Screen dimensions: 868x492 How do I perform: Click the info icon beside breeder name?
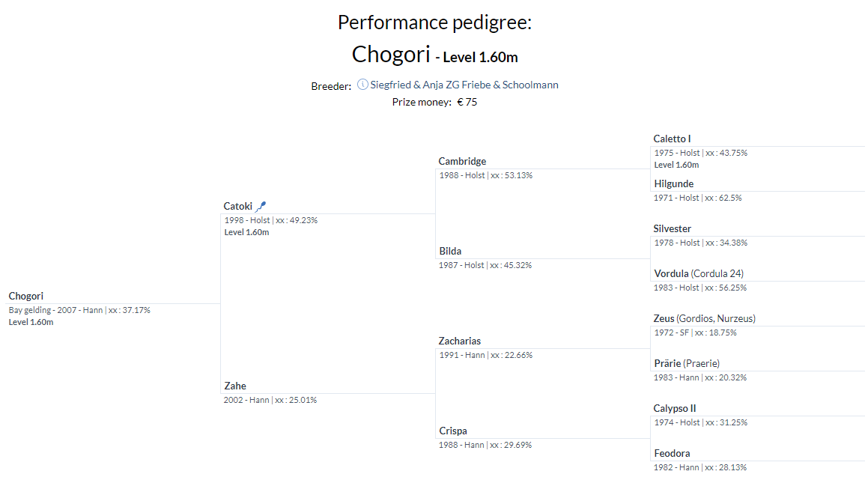pos(362,85)
